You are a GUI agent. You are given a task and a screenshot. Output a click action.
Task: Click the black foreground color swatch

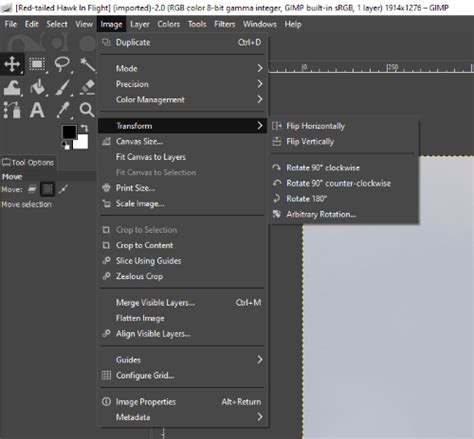pyautogui.click(x=69, y=132)
